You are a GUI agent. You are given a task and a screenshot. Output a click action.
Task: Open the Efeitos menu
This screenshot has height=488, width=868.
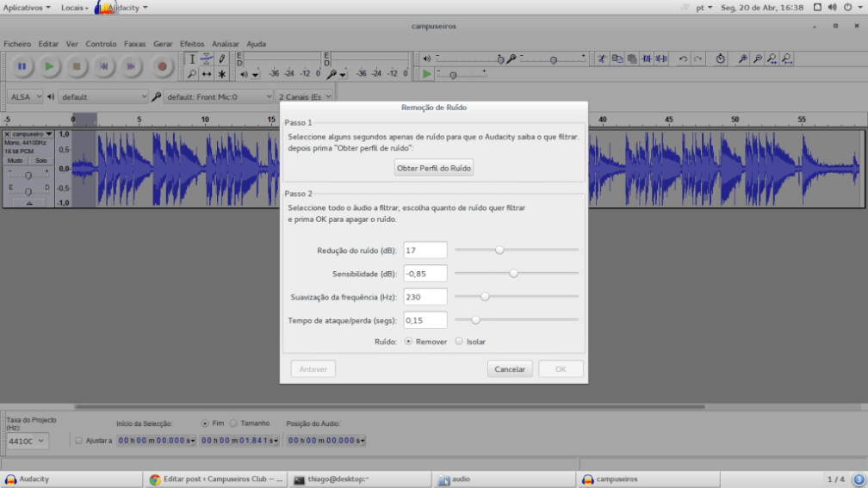[x=192, y=44]
